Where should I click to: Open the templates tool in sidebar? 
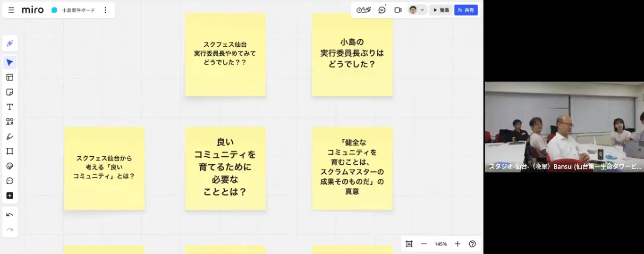pos(9,77)
